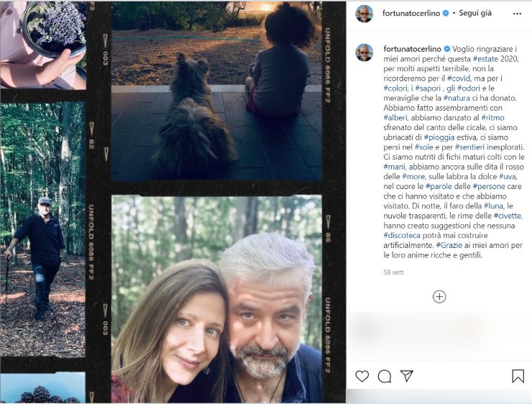Open the "58 sett." post timestamp
Screen dimensions: 532x404
[x=395, y=272]
